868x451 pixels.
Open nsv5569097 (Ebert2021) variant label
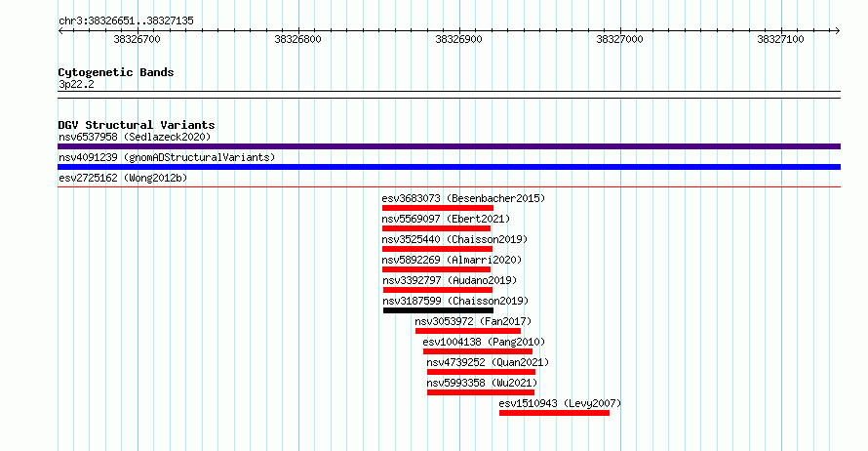446,219
